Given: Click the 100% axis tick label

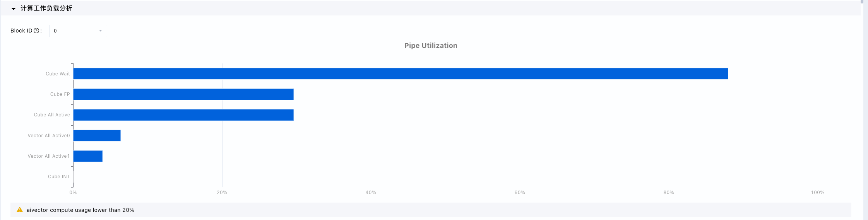Looking at the screenshot, I should (818, 193).
